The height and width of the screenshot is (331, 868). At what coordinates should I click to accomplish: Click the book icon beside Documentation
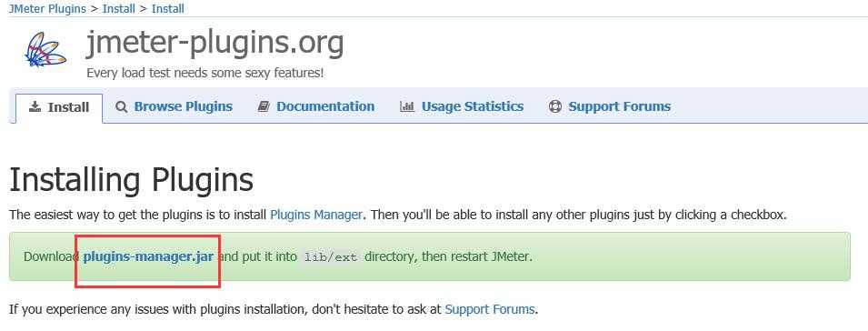click(264, 106)
